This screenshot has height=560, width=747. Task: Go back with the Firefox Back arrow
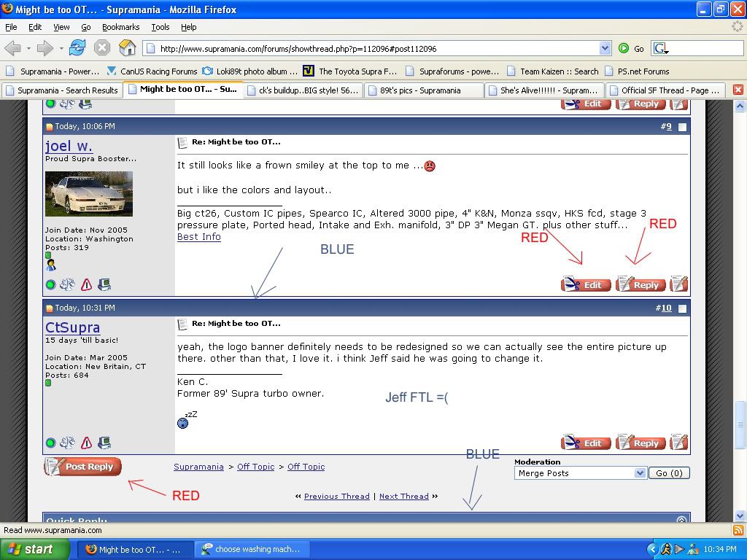(x=12, y=48)
